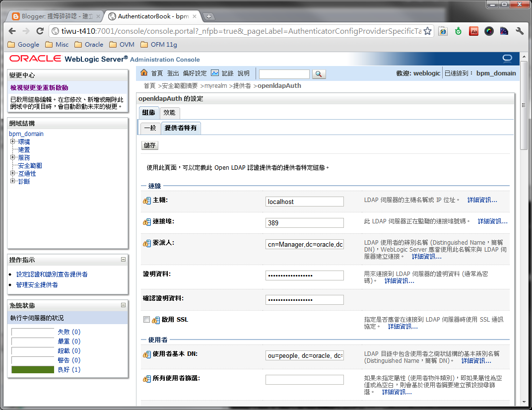The image size is (532, 410).
Task: Click the Oracle help bubble icon in header
Action: pos(507,59)
